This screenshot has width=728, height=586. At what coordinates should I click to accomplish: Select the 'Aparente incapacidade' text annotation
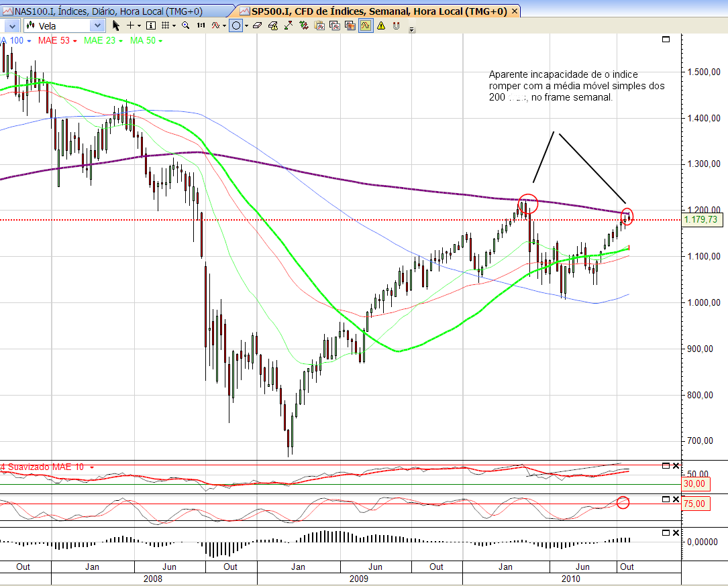[576, 86]
